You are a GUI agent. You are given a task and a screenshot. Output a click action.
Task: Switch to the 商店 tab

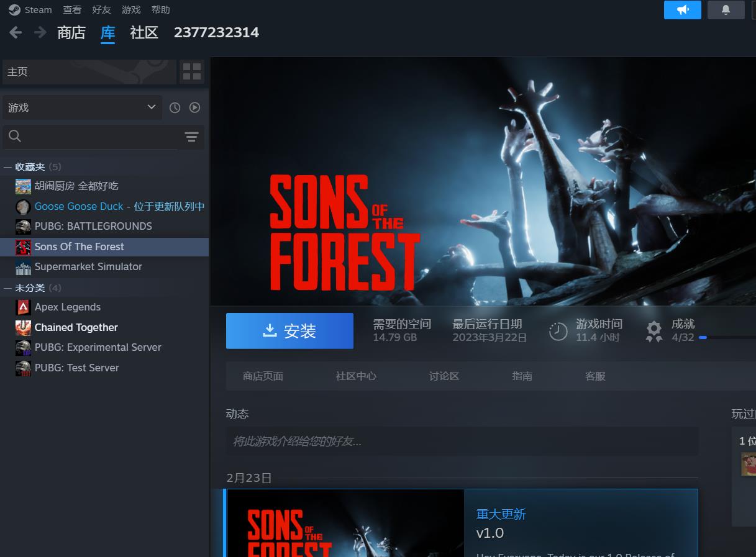point(71,33)
